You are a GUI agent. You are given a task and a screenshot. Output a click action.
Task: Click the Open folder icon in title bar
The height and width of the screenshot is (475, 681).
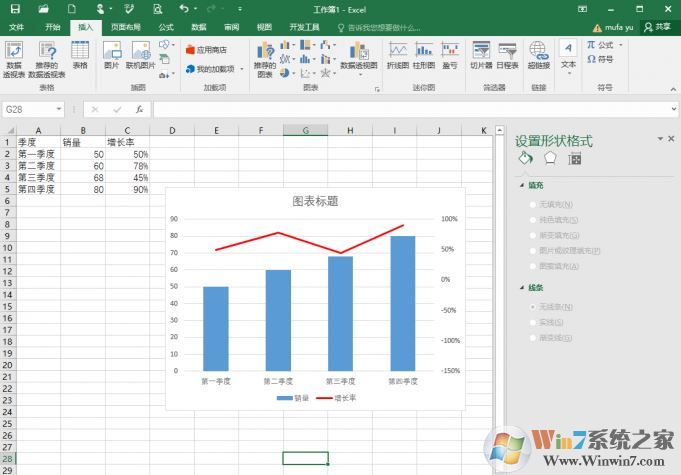[x=43, y=9]
